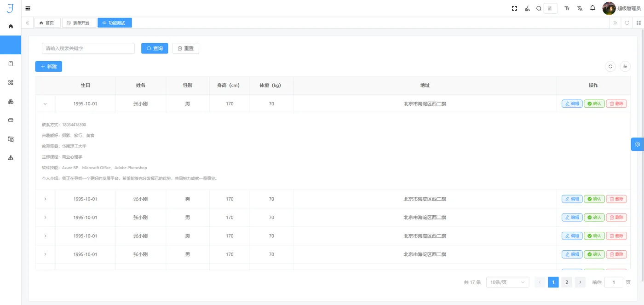Collapse the expanded 张小刚 detail row
The image size is (644, 305).
coord(45,104)
